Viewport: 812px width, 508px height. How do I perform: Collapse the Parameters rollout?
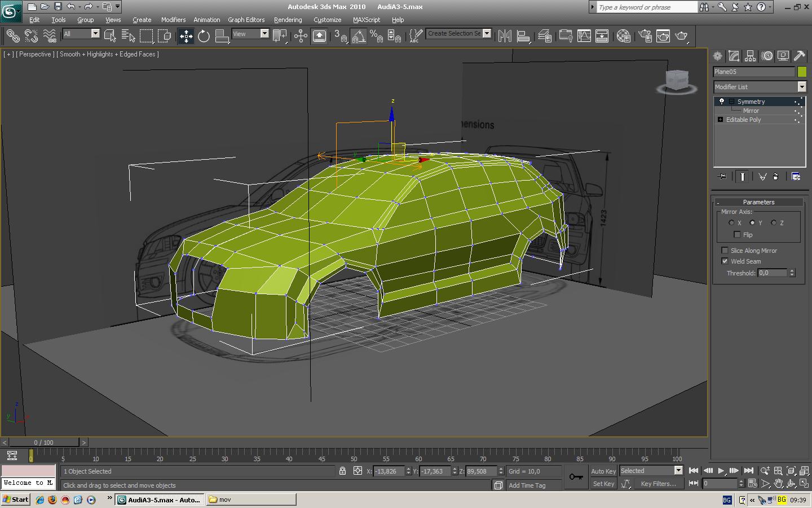point(758,202)
